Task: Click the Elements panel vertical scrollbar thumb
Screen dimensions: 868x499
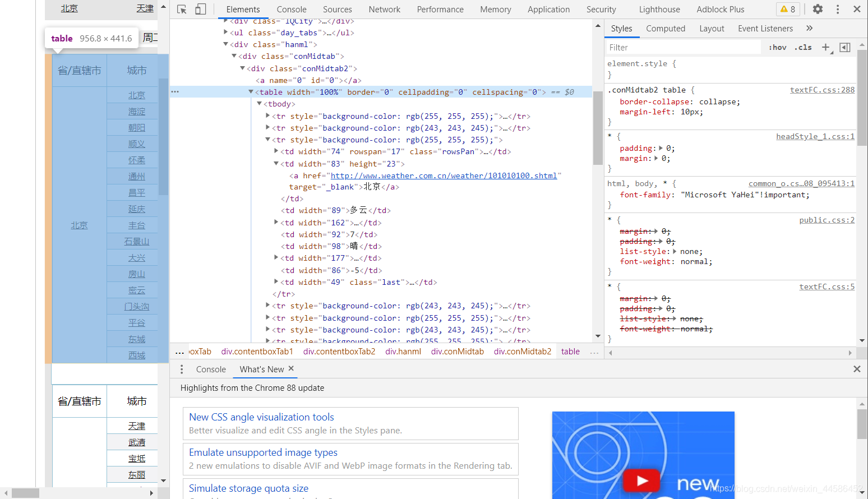Action: point(598,128)
